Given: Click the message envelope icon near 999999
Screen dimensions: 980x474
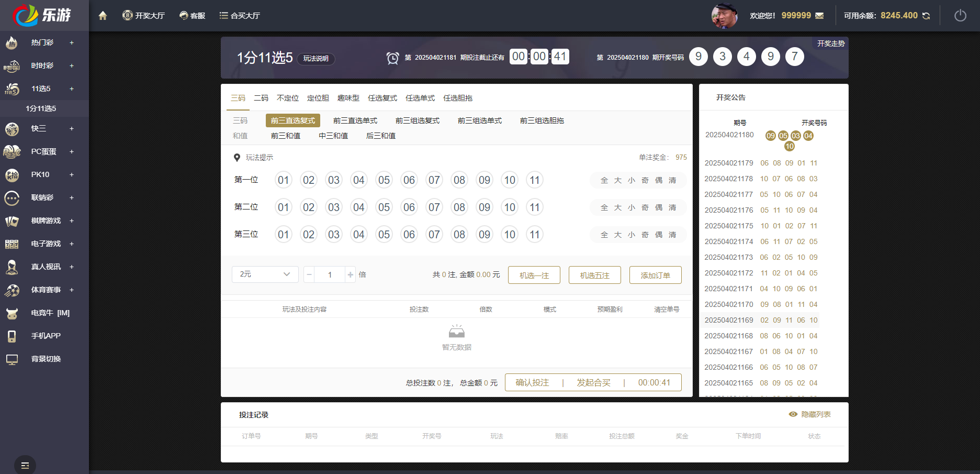Looking at the screenshot, I should (818, 15).
